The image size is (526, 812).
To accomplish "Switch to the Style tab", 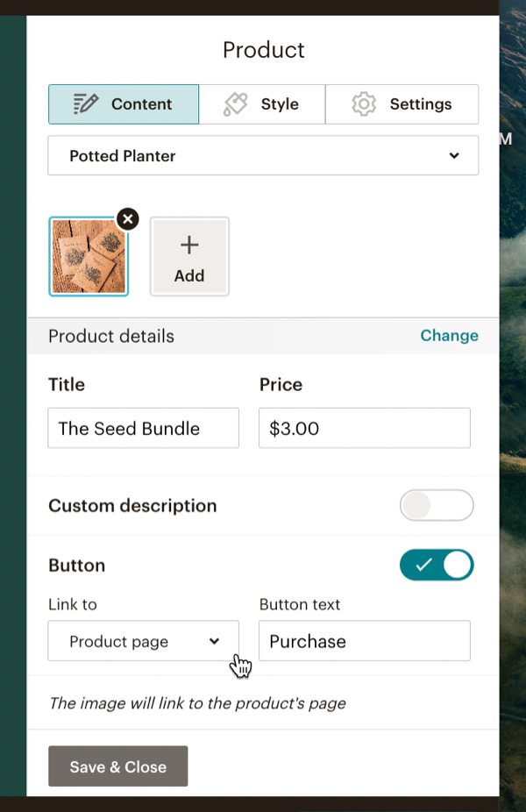I will pyautogui.click(x=262, y=104).
